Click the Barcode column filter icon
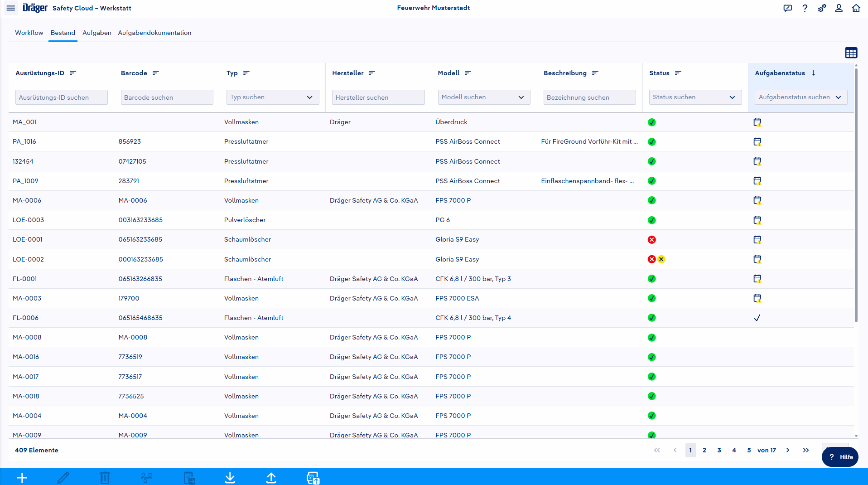Image resolution: width=868 pixels, height=485 pixels. pos(156,73)
